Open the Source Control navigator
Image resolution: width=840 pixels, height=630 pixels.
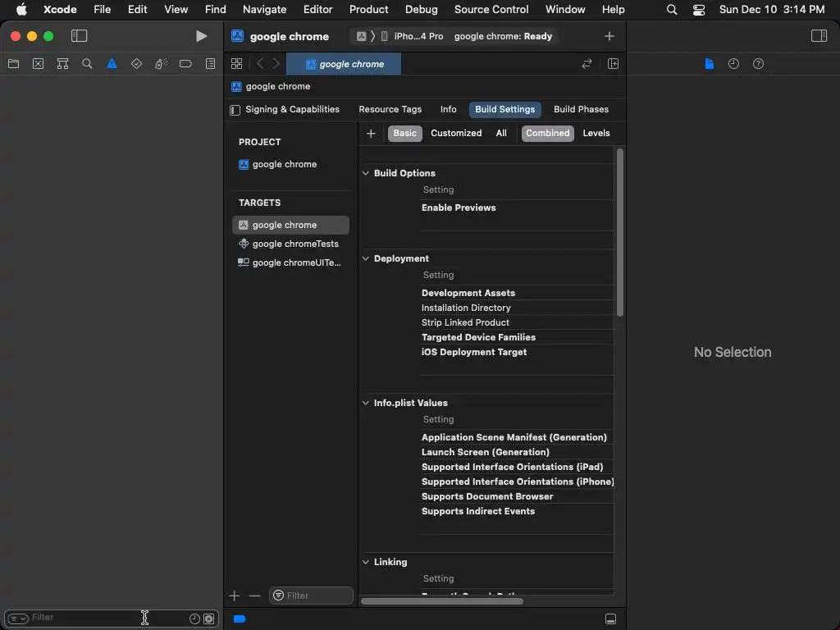coord(38,64)
